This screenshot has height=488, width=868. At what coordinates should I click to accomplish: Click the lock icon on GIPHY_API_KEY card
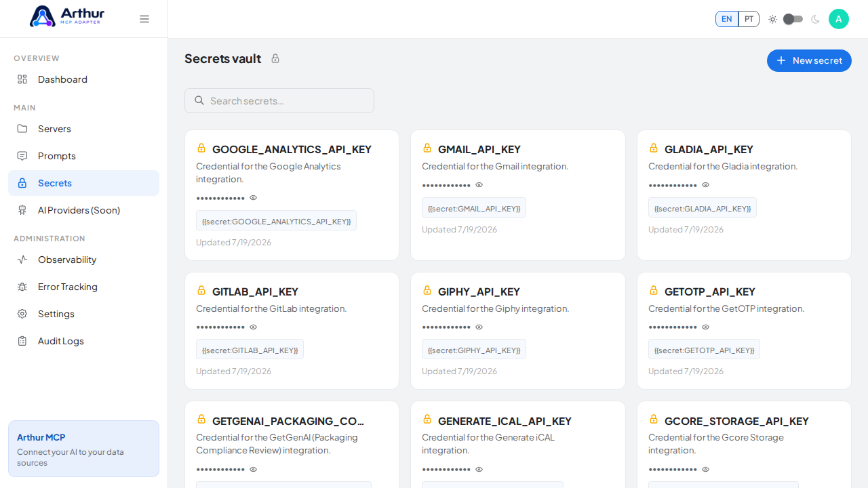[x=427, y=290]
